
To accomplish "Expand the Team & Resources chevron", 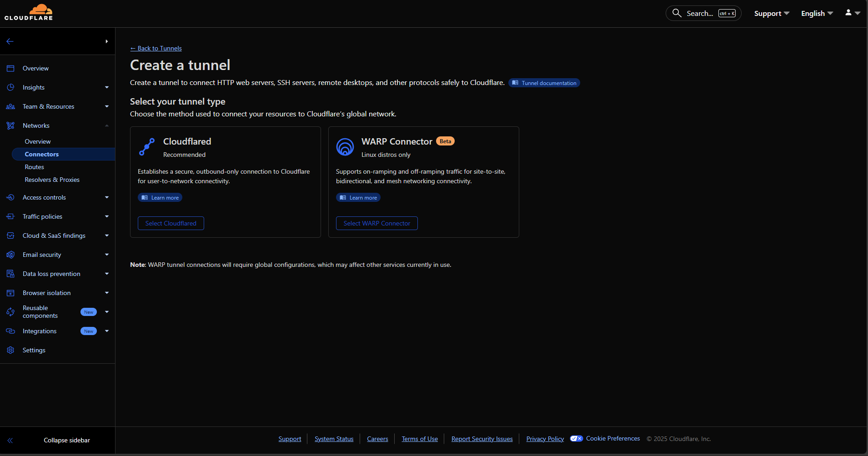I will (107, 106).
